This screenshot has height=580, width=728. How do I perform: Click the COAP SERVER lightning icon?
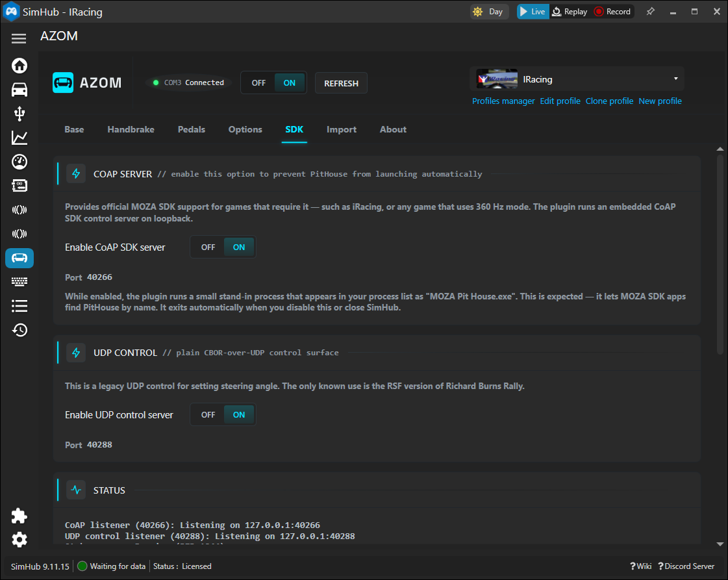point(76,173)
